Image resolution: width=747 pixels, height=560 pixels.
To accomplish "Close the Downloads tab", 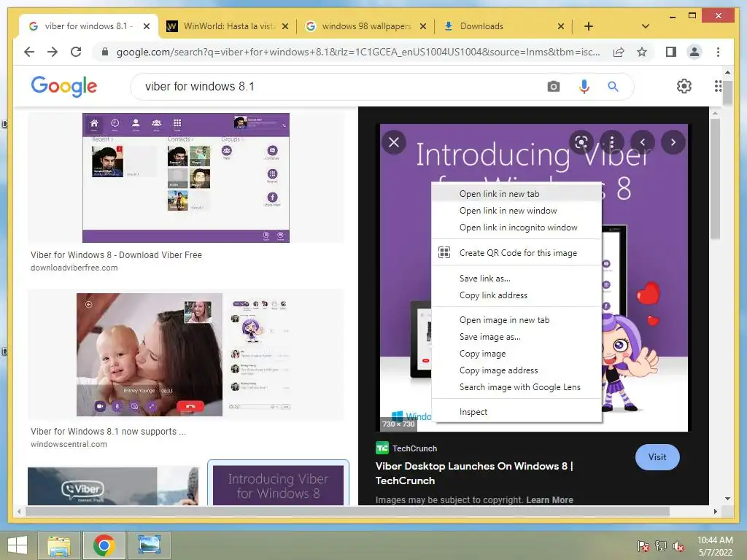I will click(561, 26).
